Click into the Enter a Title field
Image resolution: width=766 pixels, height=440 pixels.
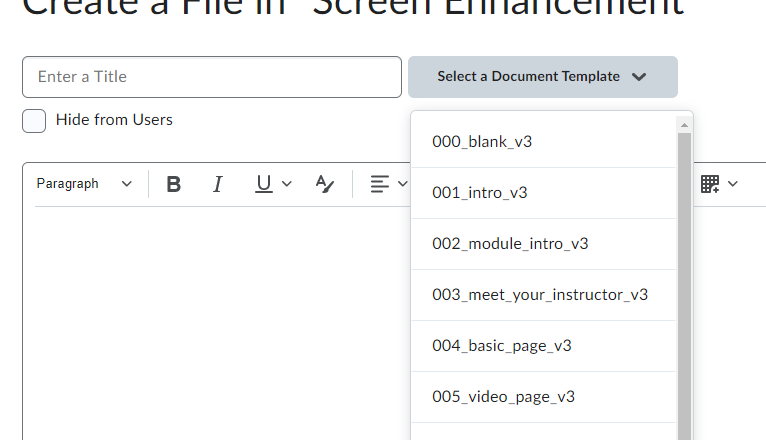point(211,77)
